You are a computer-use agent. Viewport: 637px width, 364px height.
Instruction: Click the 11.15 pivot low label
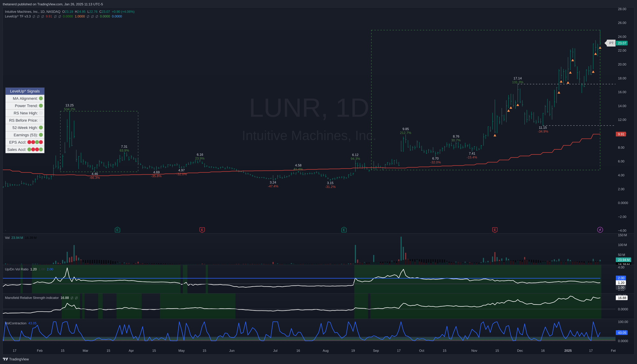[x=543, y=128]
